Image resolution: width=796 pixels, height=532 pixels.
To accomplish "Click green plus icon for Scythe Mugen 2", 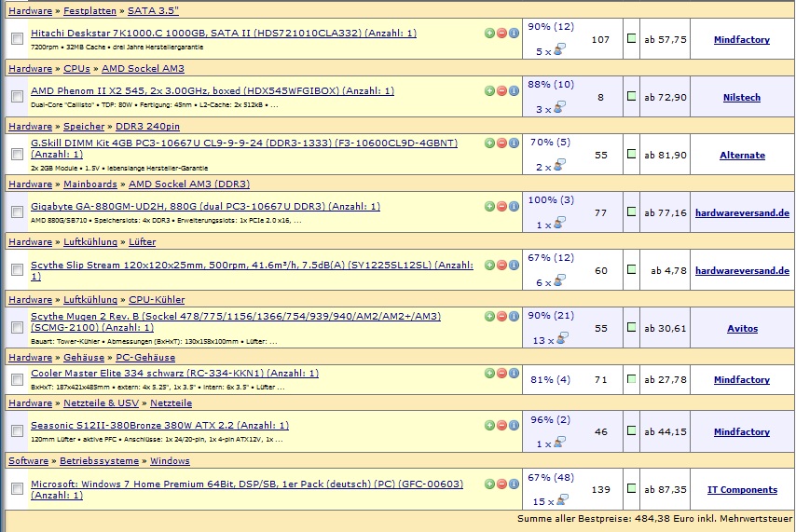I will (489, 316).
